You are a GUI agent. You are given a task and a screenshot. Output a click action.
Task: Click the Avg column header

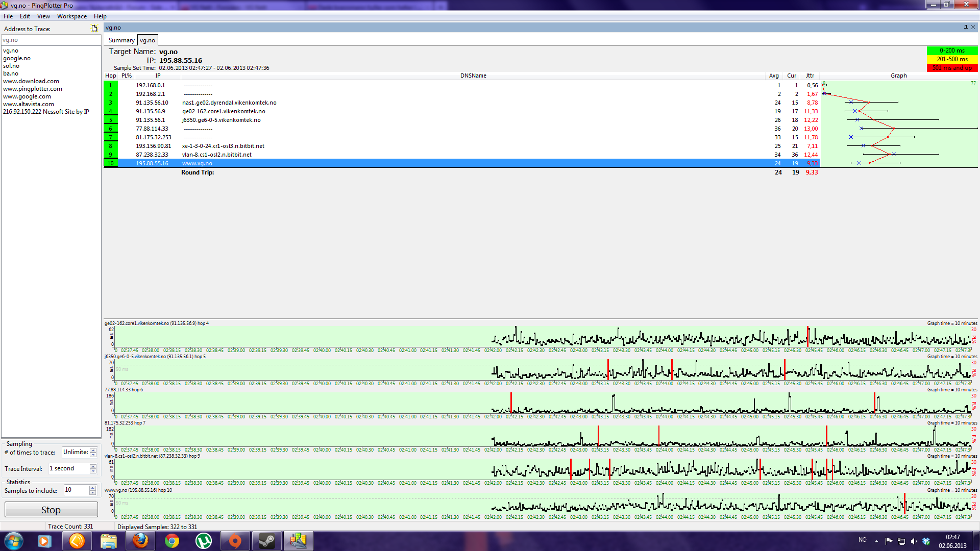774,76
